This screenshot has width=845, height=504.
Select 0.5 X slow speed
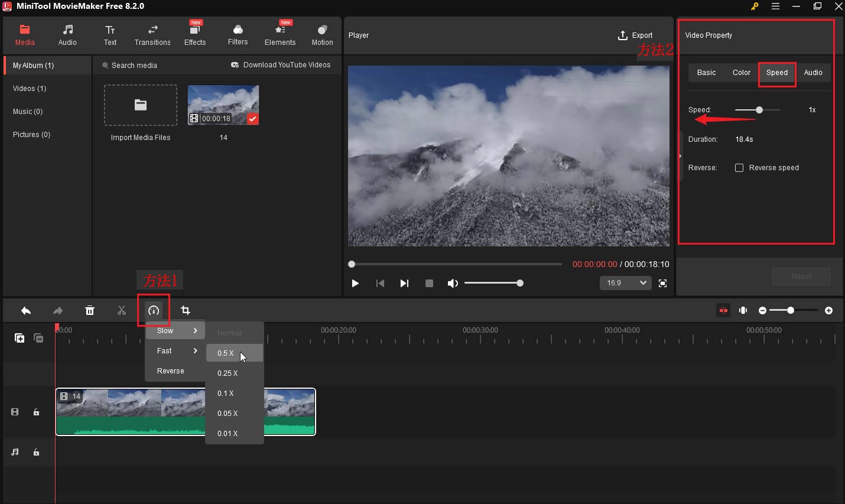point(235,353)
